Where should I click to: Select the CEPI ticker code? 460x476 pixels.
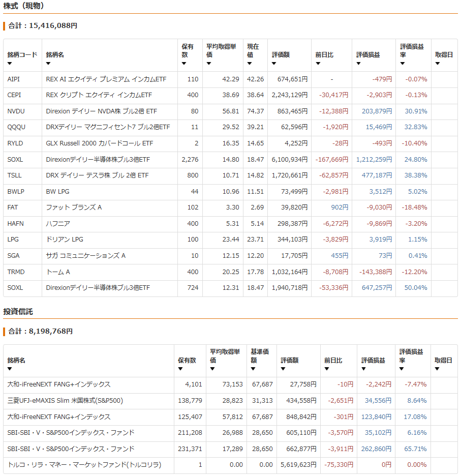tap(14, 95)
